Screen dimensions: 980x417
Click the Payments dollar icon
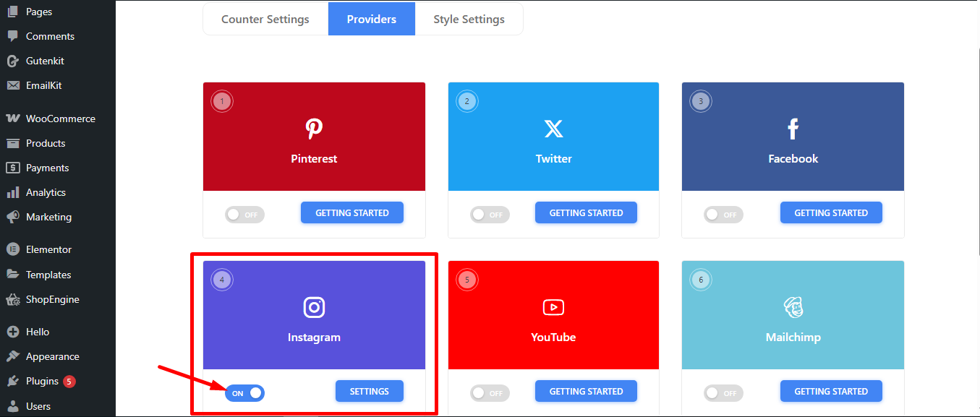[12, 168]
